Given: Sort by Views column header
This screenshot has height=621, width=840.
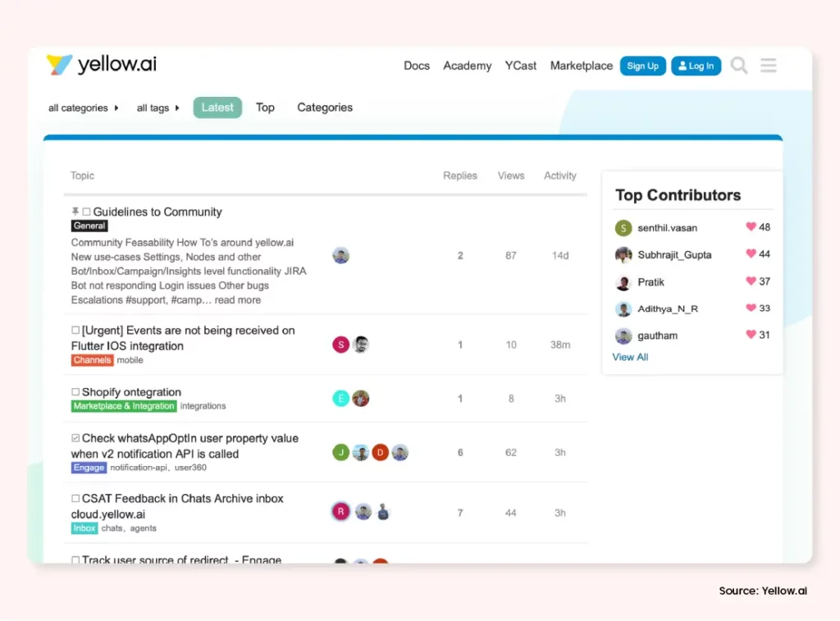Looking at the screenshot, I should (511, 176).
